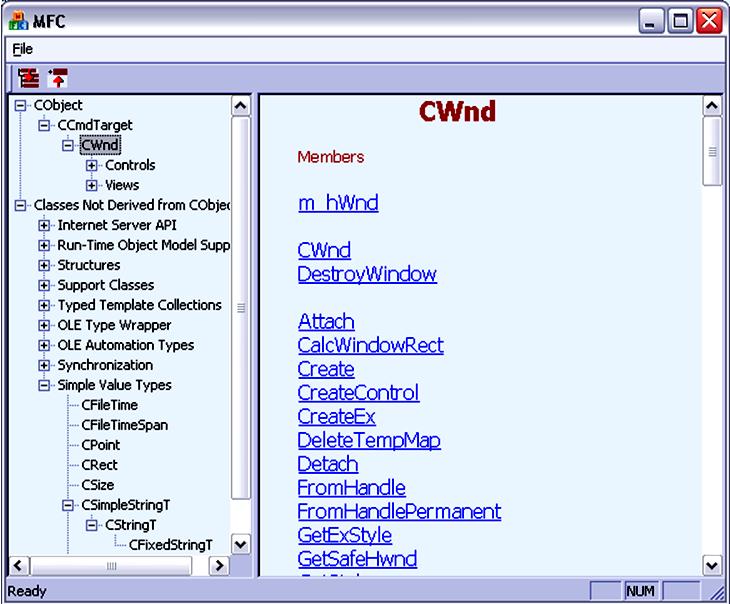730x604 pixels.
Task: Select CSimpleStringT label in tree
Action: [126, 505]
